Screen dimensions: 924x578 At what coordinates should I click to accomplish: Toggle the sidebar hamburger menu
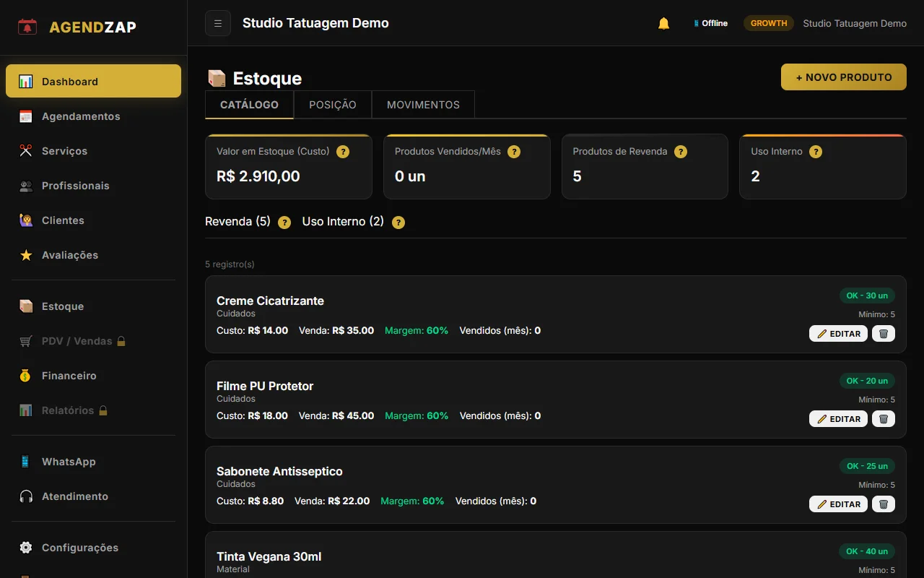pos(218,23)
